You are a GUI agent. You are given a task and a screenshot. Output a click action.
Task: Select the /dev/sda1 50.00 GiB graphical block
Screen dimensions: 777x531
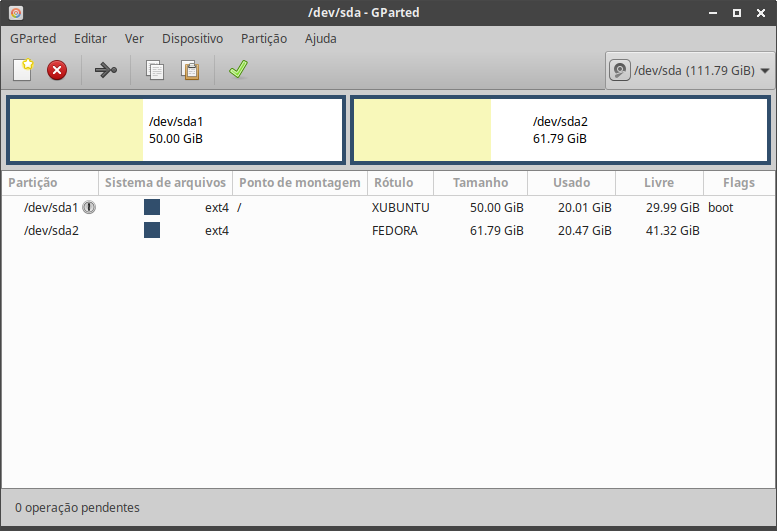pos(176,130)
